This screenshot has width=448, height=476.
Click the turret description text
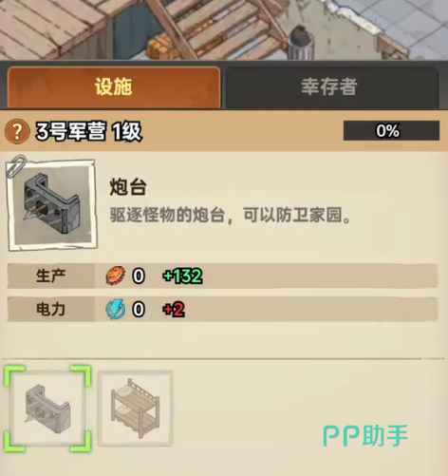230,216
